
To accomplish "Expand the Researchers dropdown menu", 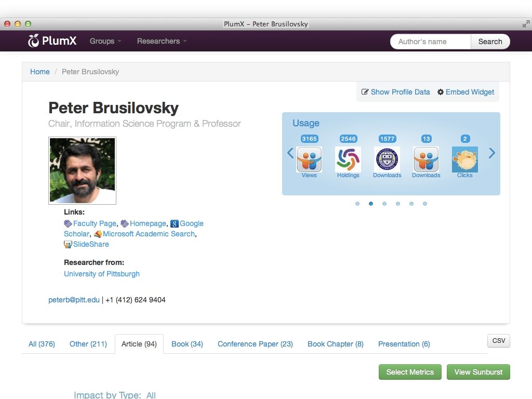I will pyautogui.click(x=162, y=41).
